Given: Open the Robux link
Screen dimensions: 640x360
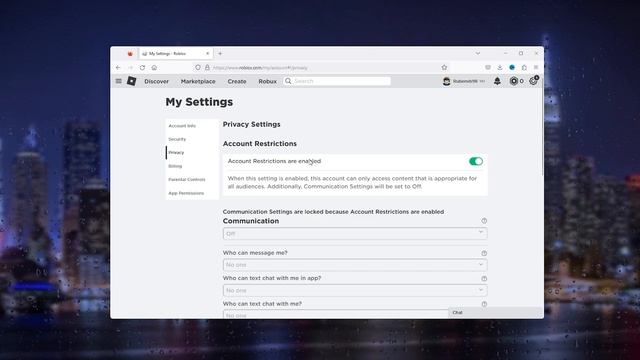Looking at the screenshot, I should 267,81.
